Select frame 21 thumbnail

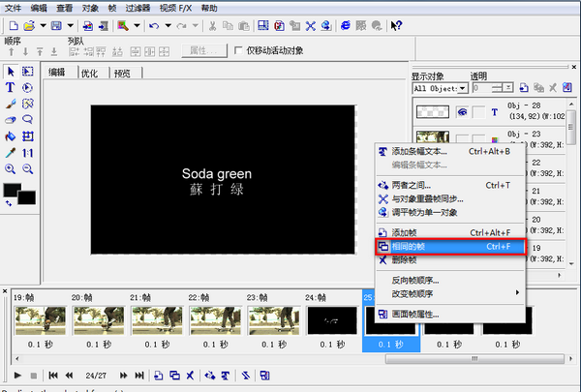[157, 320]
